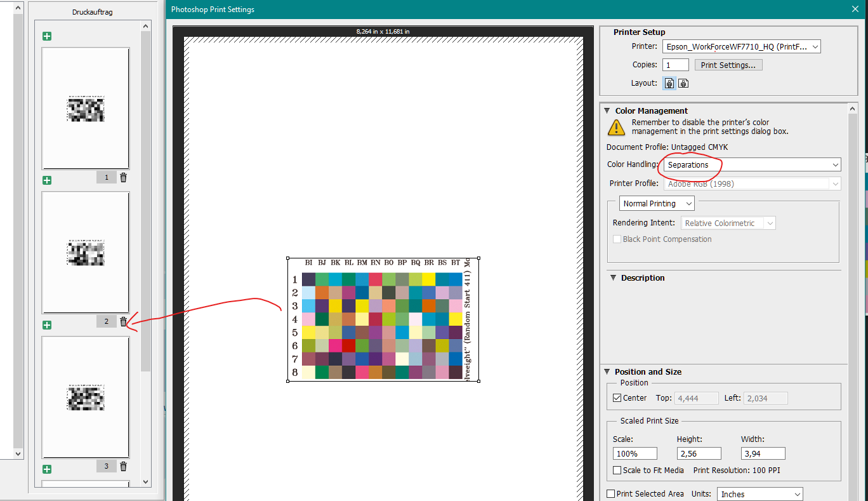Tick the Print Selected Area checkbox
This screenshot has width=868, height=501.
611,494
